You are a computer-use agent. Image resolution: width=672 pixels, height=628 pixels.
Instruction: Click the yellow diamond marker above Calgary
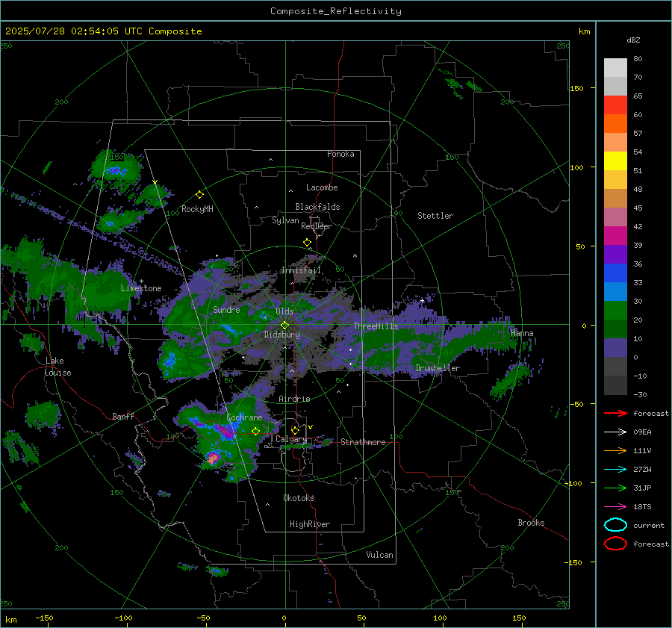pyautogui.click(x=295, y=430)
